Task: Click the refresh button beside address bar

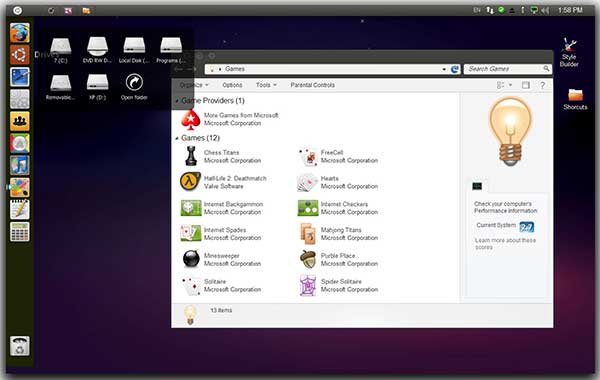Action: pos(455,69)
